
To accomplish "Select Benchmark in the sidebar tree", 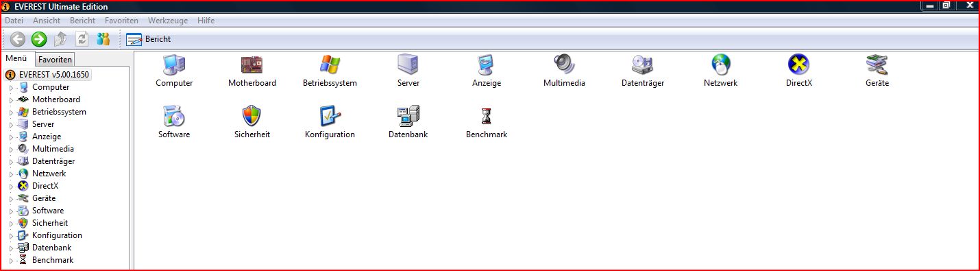I will click(53, 260).
